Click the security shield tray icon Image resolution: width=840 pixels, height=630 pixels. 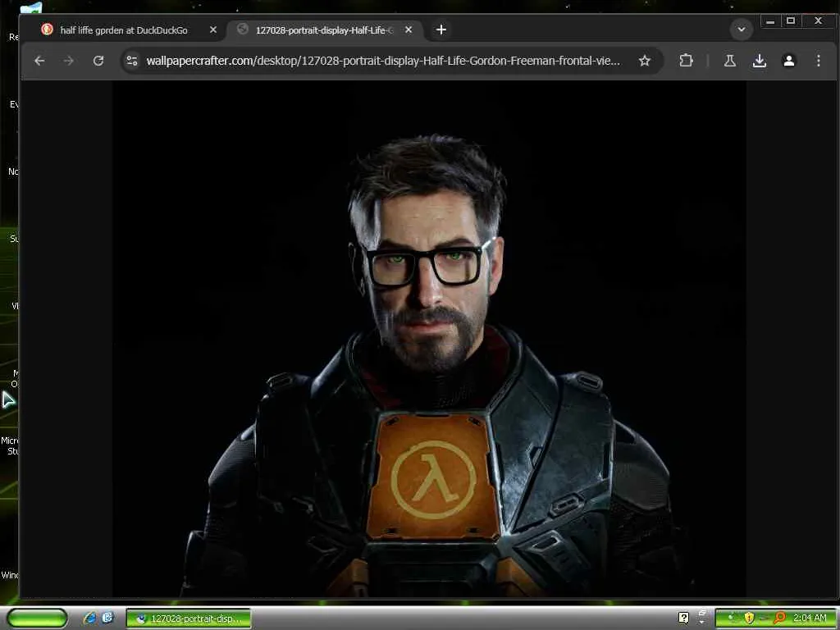(749, 619)
